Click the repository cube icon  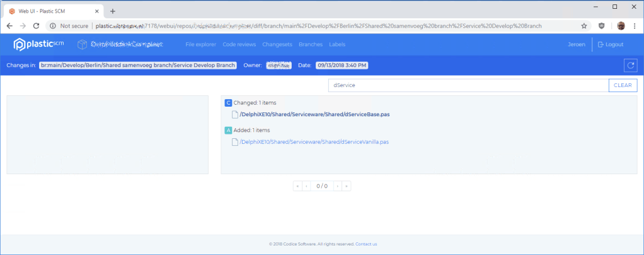83,44
